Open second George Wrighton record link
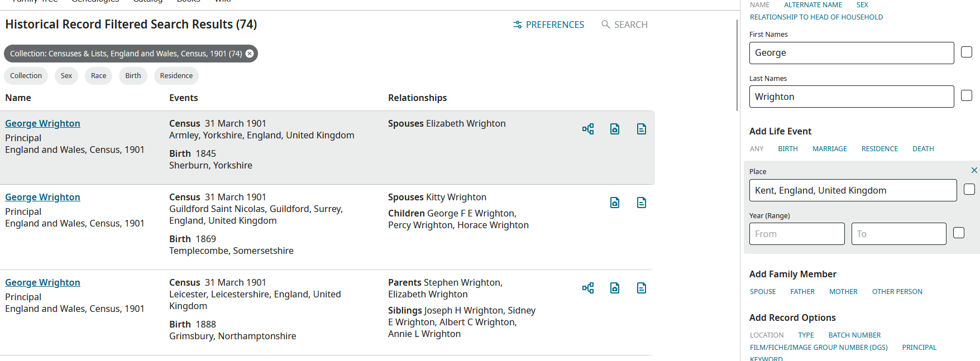 coord(42,197)
